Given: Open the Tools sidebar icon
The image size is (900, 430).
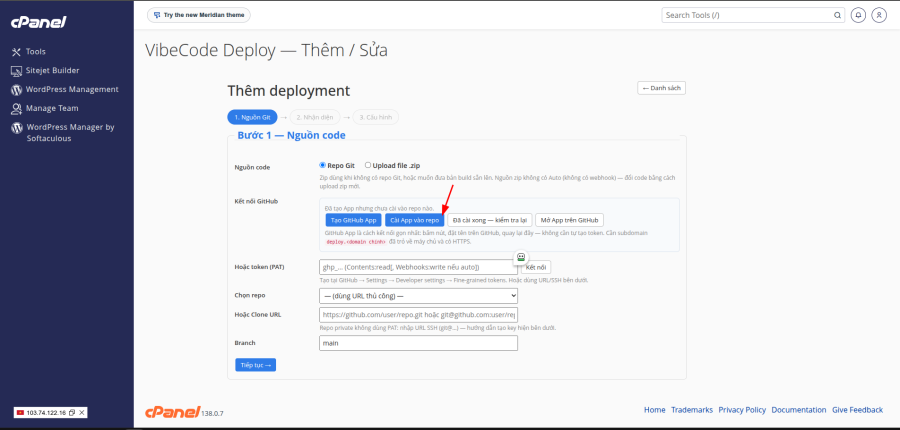Looking at the screenshot, I should click(16, 52).
